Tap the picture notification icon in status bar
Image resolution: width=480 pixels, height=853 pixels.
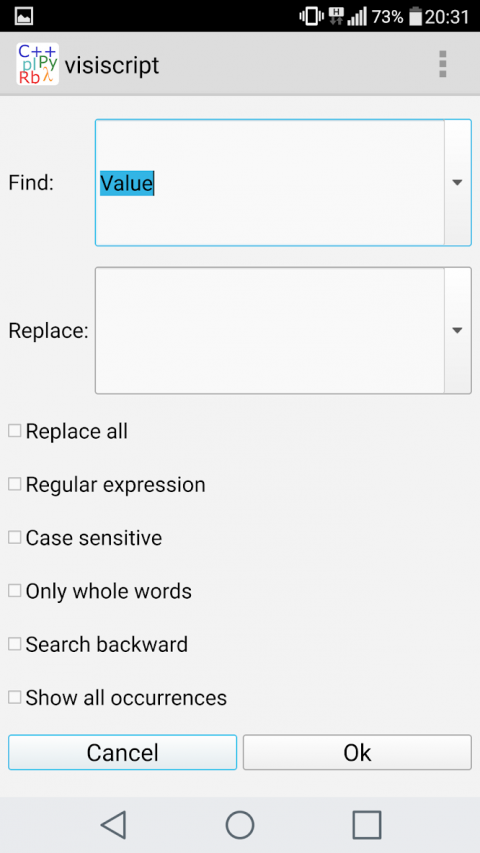[24, 16]
